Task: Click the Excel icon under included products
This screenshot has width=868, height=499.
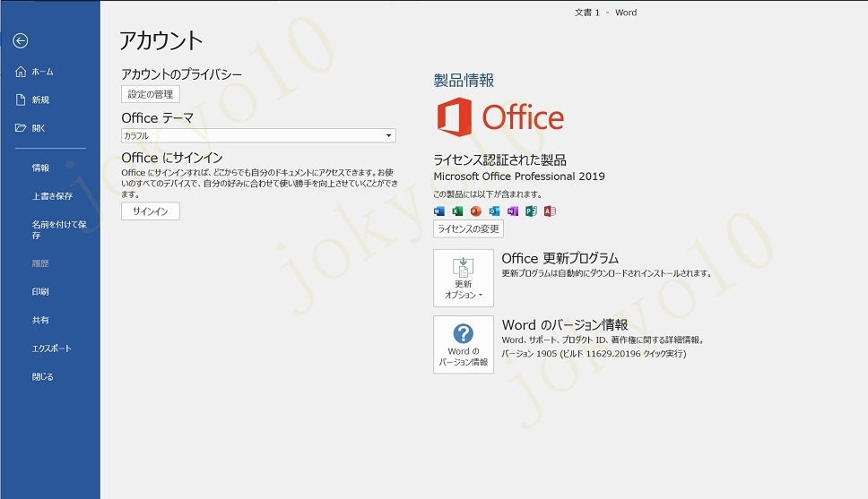Action: coord(457,211)
